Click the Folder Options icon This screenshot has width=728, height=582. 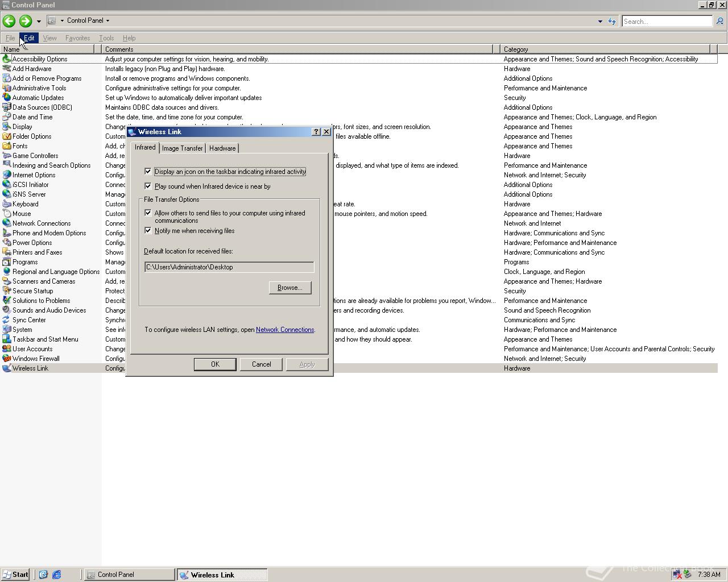pyautogui.click(x=7, y=136)
